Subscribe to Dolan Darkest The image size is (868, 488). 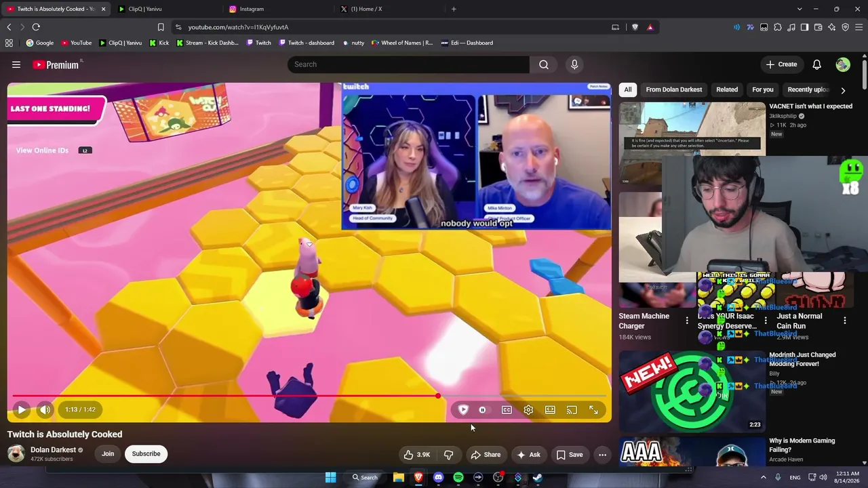coord(146,454)
